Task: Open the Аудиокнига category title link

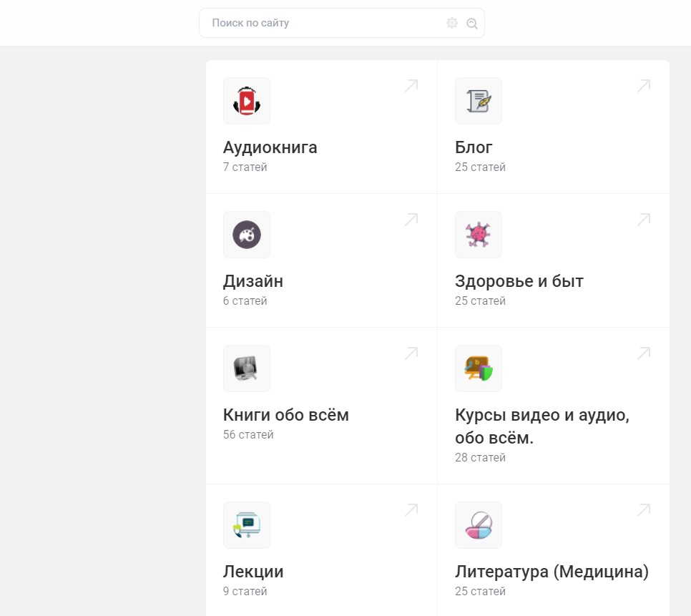Action: (x=270, y=148)
